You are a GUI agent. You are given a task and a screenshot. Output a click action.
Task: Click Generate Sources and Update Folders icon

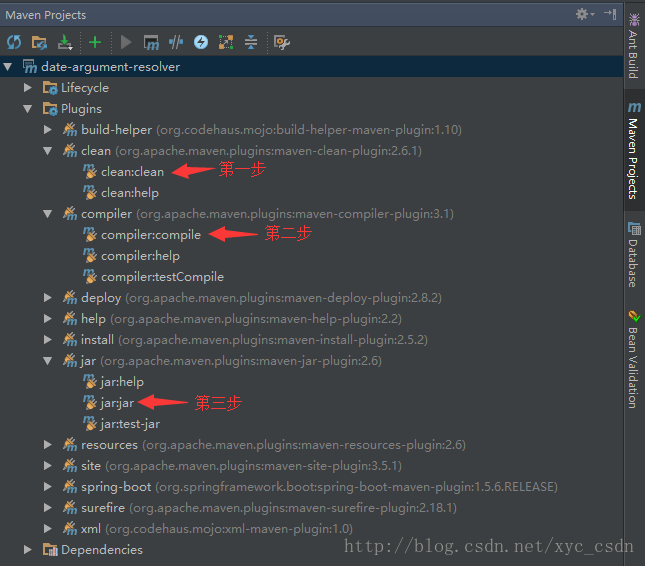click(x=39, y=42)
